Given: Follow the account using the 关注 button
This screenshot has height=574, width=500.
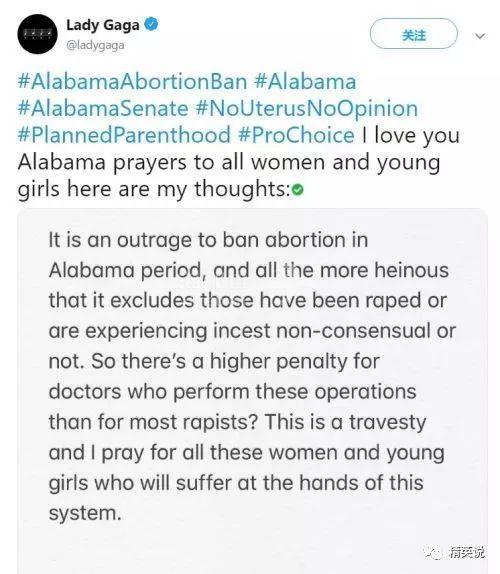Looking at the screenshot, I should [414, 34].
